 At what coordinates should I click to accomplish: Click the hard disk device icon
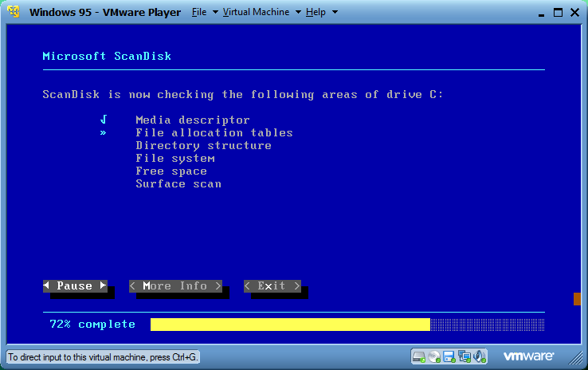419,356
